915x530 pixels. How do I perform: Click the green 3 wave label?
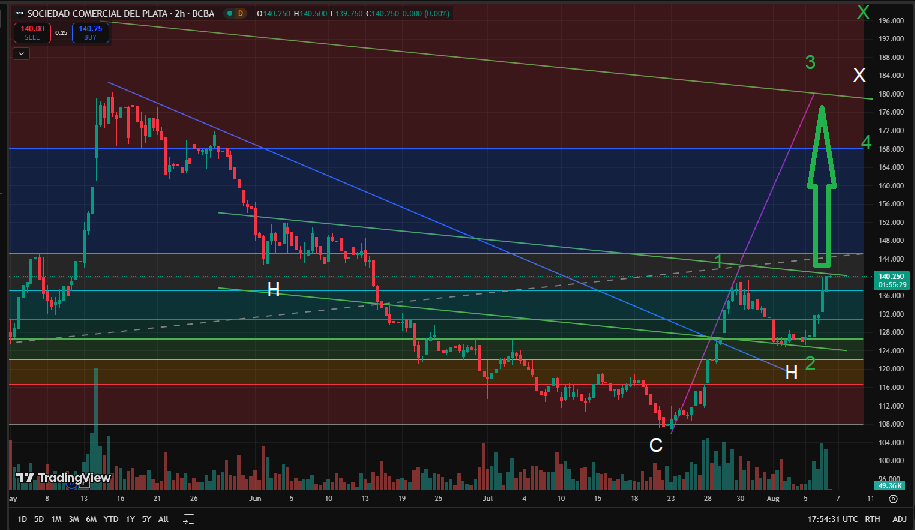(x=810, y=62)
